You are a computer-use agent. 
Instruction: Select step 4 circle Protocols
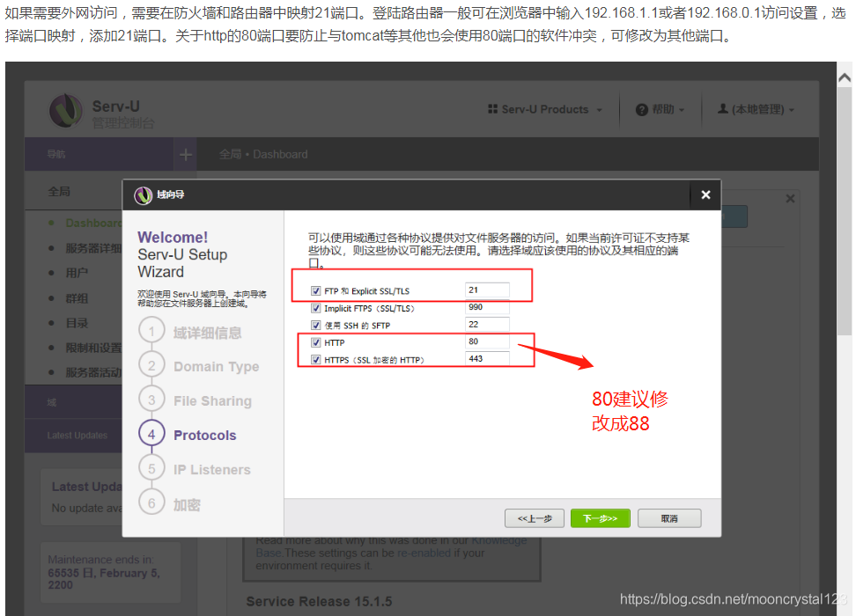pyautogui.click(x=151, y=435)
